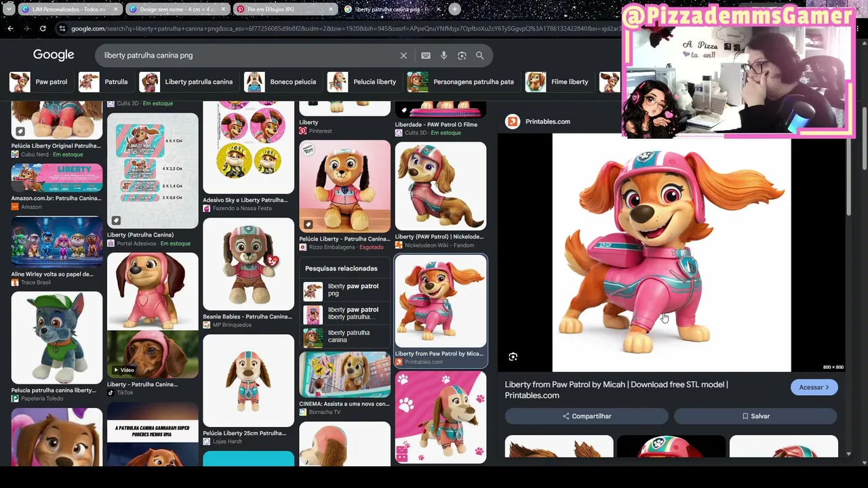Click the Acessar button
Viewport: 868px width, 488px height.
(x=814, y=387)
